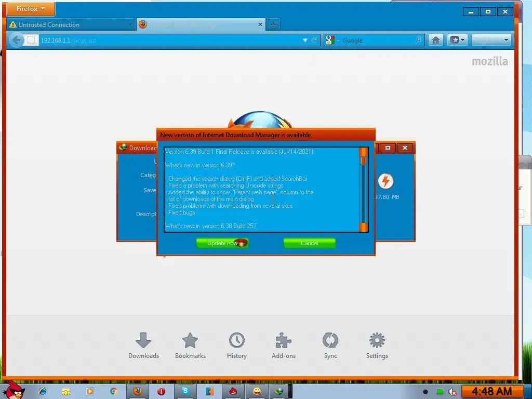
Task: Go to the home page via house icon
Action: click(x=436, y=40)
